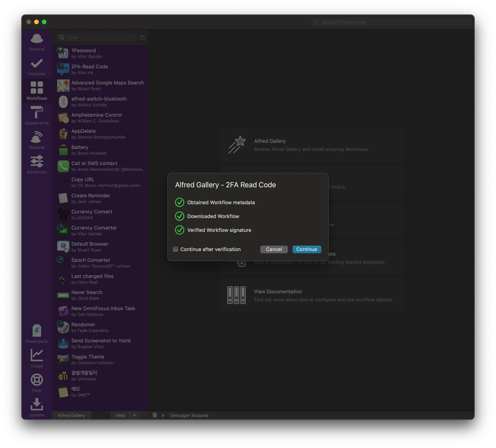Open the Alfred Gallery tab

(71, 415)
